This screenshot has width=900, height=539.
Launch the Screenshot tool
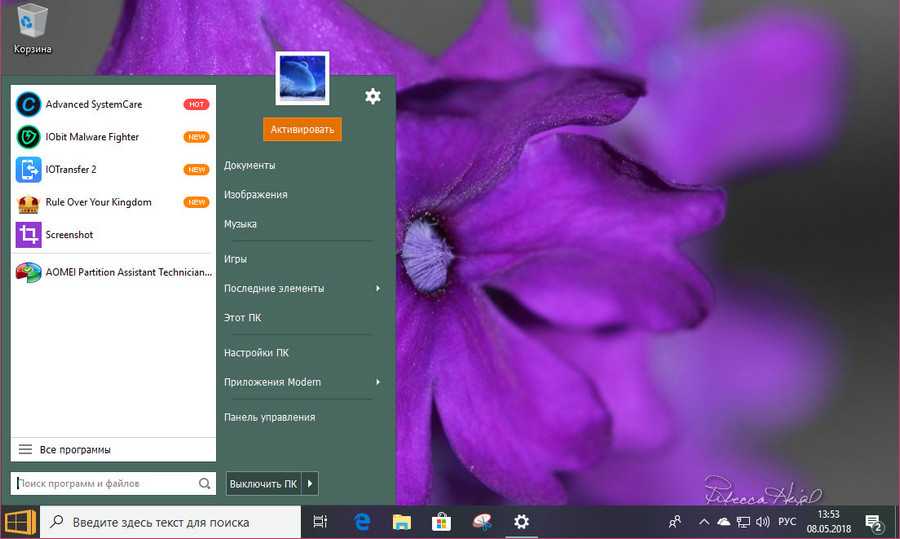coord(69,235)
